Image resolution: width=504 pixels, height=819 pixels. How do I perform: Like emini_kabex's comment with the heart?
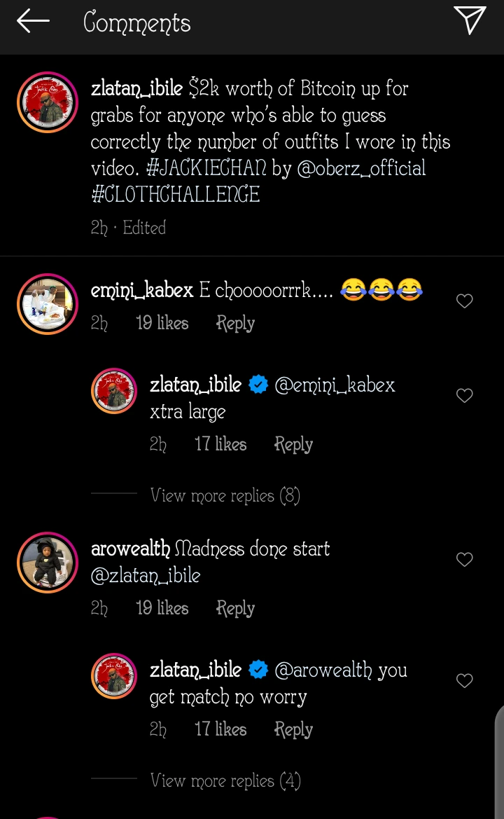(464, 301)
